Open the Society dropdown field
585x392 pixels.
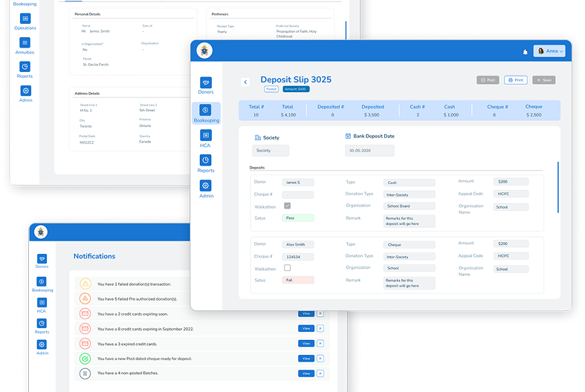[x=270, y=151]
